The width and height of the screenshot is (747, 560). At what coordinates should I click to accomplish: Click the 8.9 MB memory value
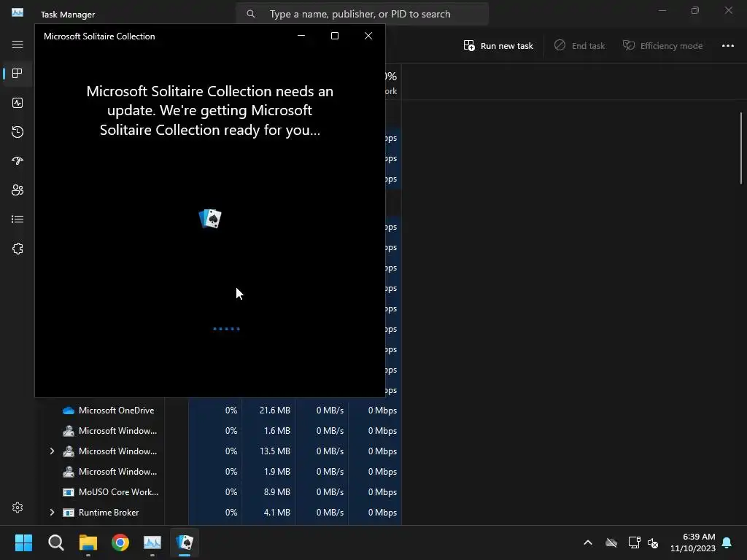coord(276,492)
